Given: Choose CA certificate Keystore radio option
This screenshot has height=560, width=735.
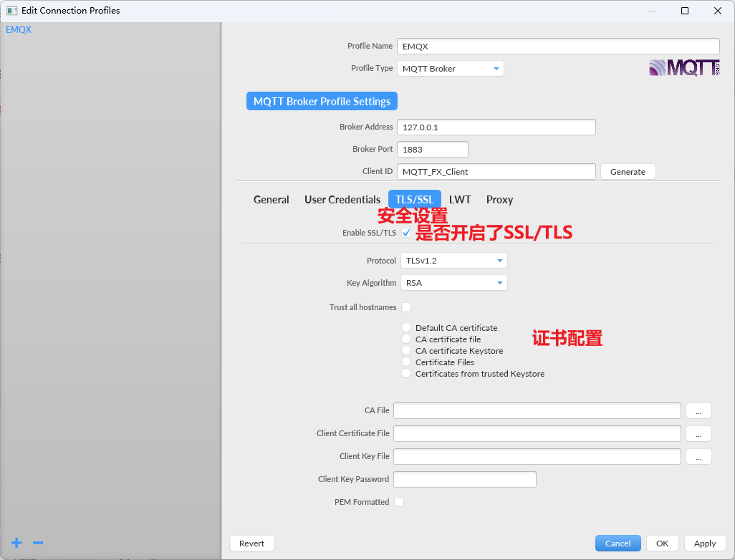Looking at the screenshot, I should pyautogui.click(x=406, y=350).
